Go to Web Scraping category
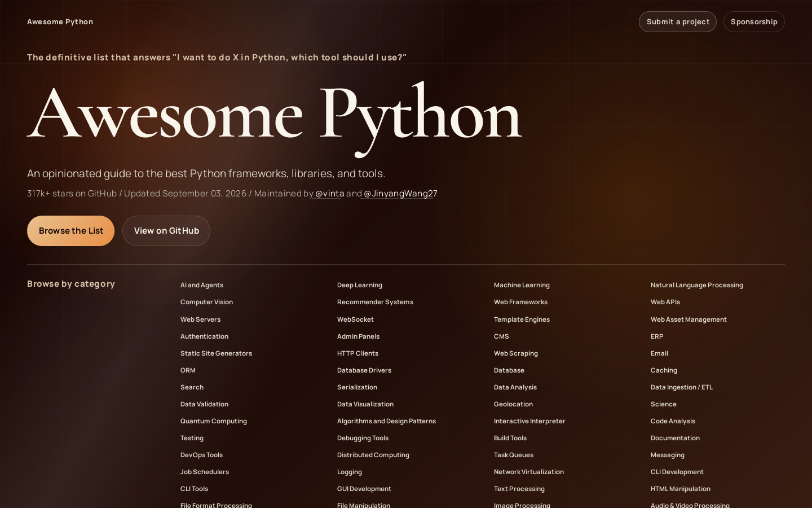 [x=516, y=353]
